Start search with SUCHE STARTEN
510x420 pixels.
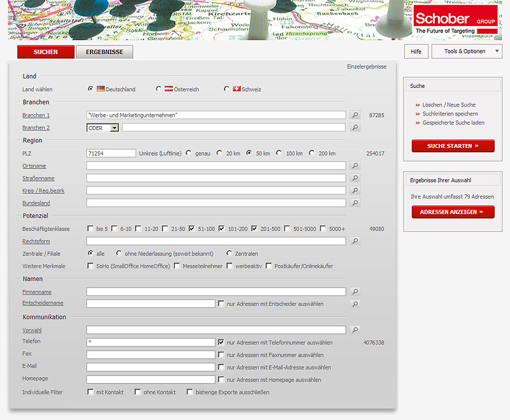tap(453, 146)
